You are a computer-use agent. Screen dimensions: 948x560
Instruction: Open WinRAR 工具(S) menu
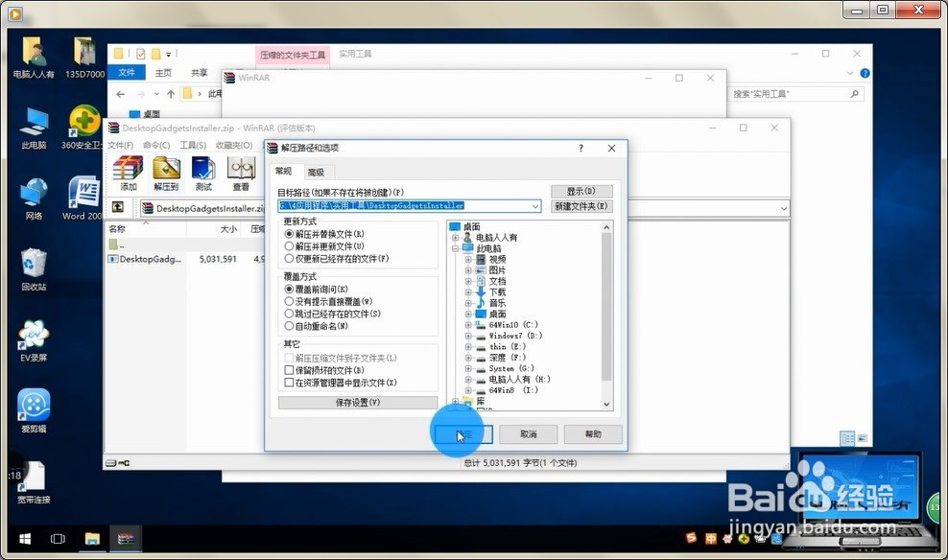click(x=193, y=146)
